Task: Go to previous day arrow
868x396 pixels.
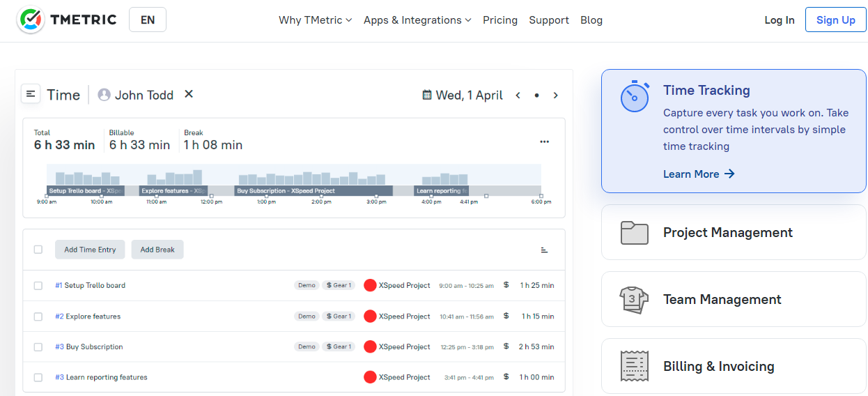Action: [518, 96]
